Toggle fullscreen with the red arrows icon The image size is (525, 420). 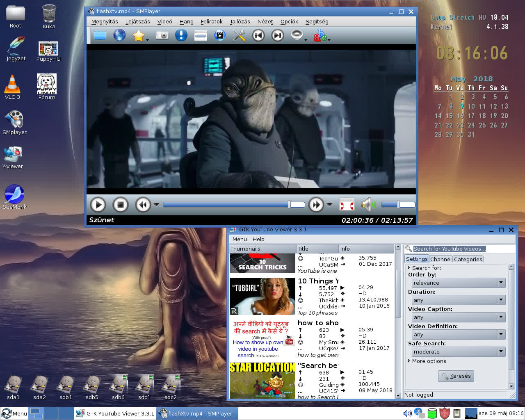coord(347,204)
